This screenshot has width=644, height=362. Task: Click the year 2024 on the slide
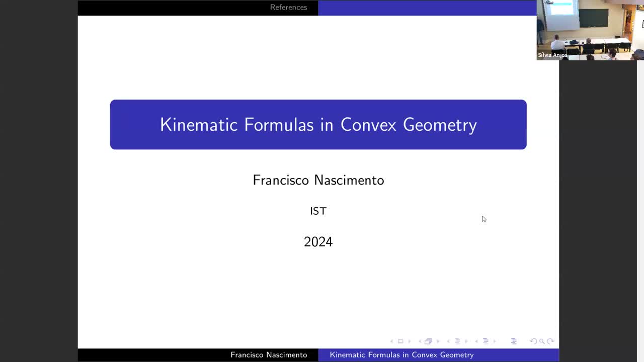[x=318, y=242]
